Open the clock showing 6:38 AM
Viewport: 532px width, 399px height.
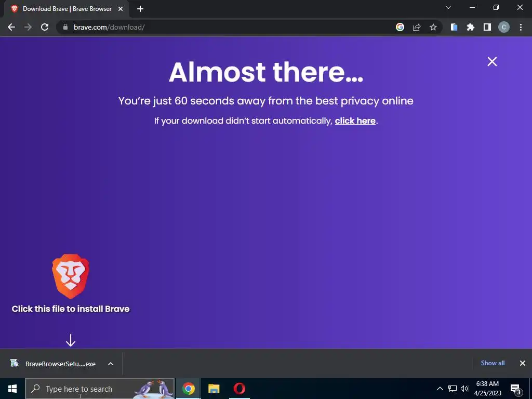point(487,389)
